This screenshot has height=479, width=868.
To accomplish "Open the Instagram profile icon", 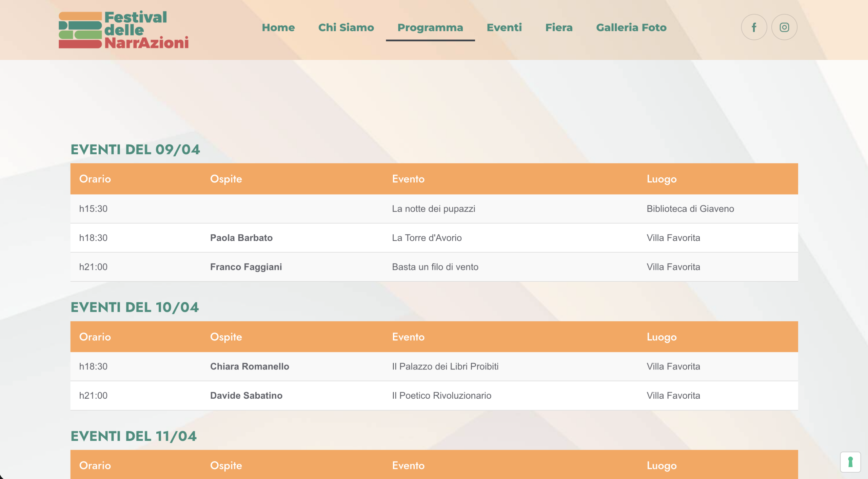I will (784, 27).
